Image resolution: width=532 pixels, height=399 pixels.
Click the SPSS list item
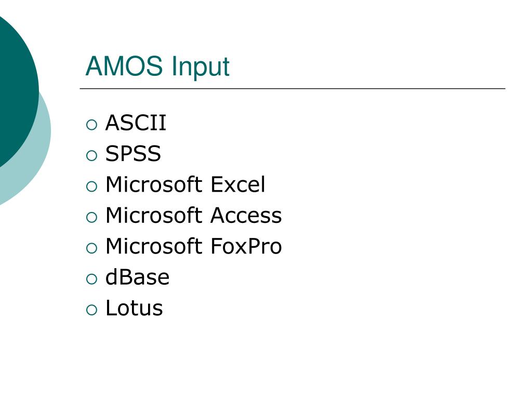click(x=133, y=153)
